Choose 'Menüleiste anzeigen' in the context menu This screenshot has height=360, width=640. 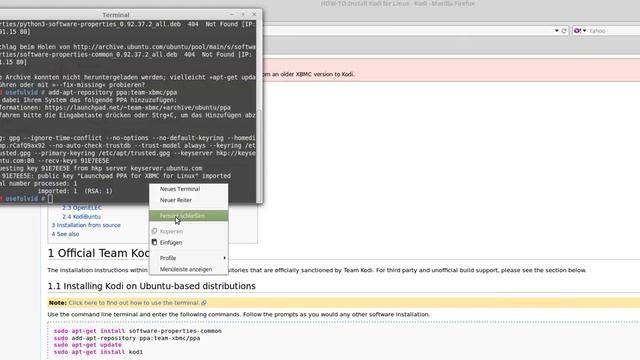click(x=188, y=269)
